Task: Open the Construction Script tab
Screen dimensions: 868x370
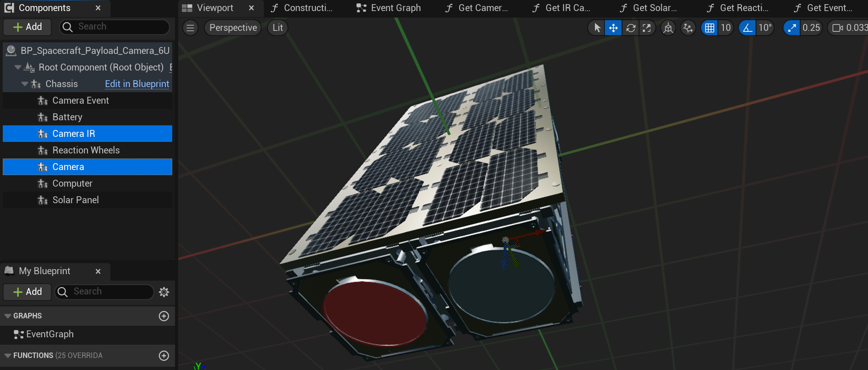Action: 302,8
